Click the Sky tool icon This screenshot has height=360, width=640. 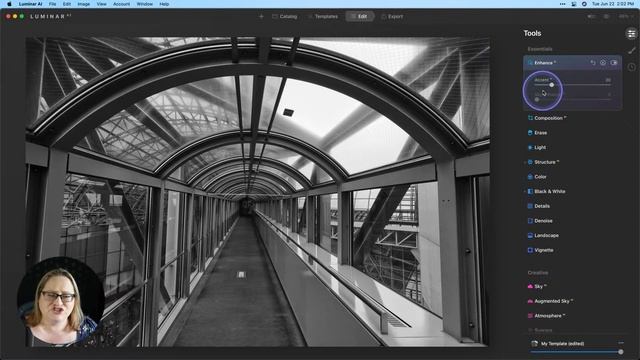[530, 287]
